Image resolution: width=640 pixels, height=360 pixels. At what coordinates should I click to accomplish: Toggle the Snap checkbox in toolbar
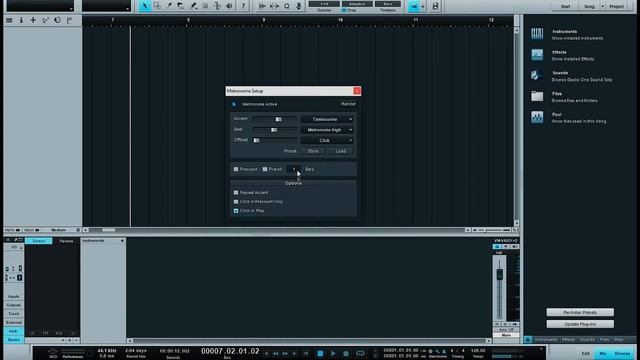click(344, 10)
